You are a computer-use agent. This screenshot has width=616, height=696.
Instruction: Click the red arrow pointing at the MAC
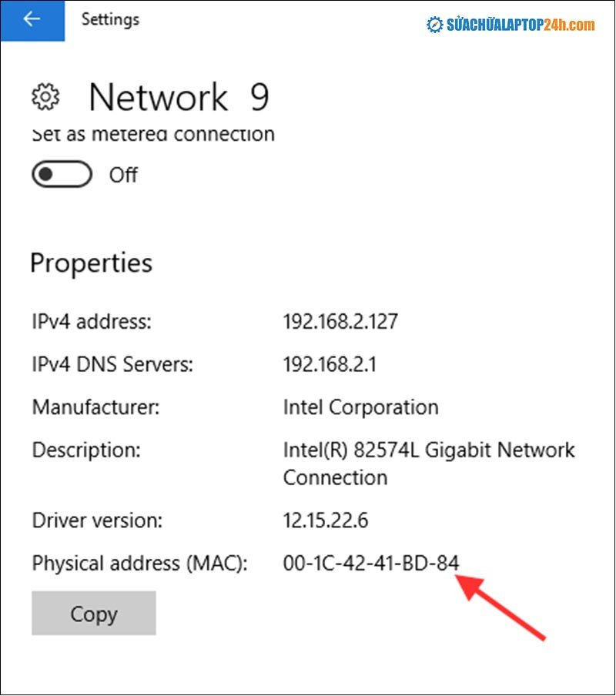point(502,609)
